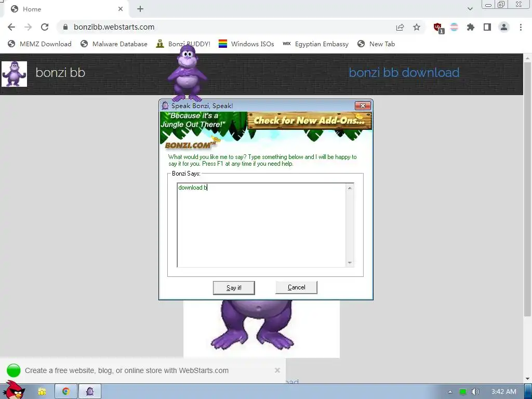This screenshot has width=532, height=399.
Task: Open Malware Database bookmark
Action: [x=114, y=44]
